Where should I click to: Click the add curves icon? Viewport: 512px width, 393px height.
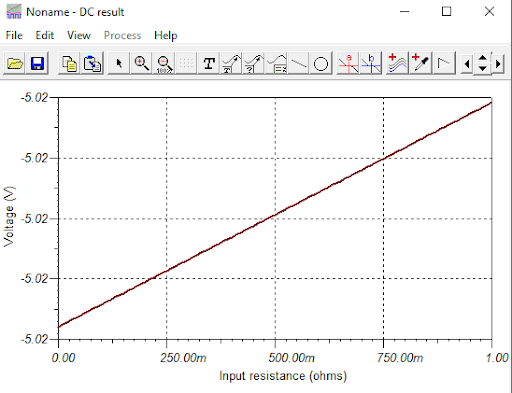[397, 63]
